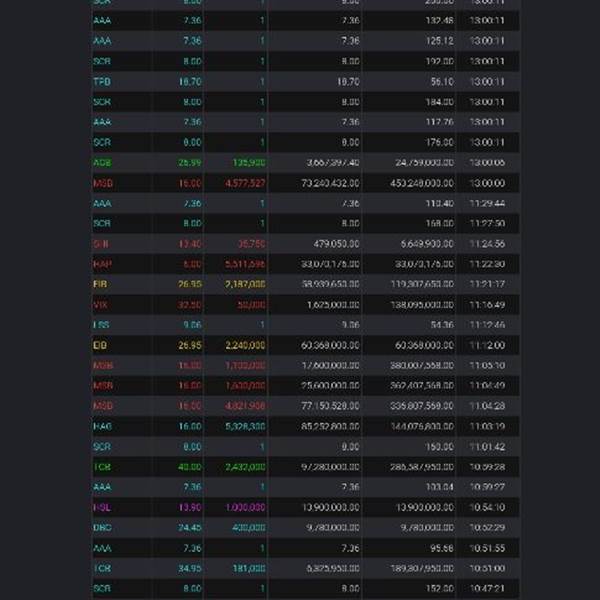
Task: Click the EIB row with volume 2,240,000
Action: point(306,346)
